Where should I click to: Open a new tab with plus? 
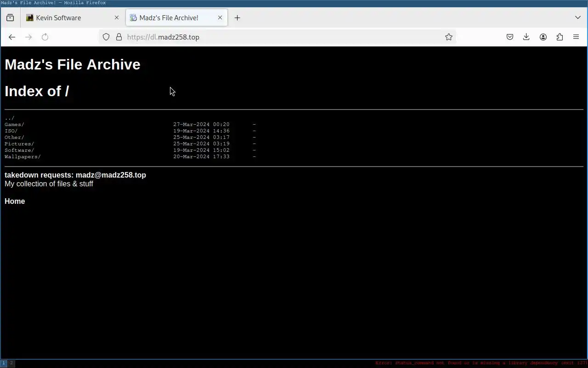[237, 17]
